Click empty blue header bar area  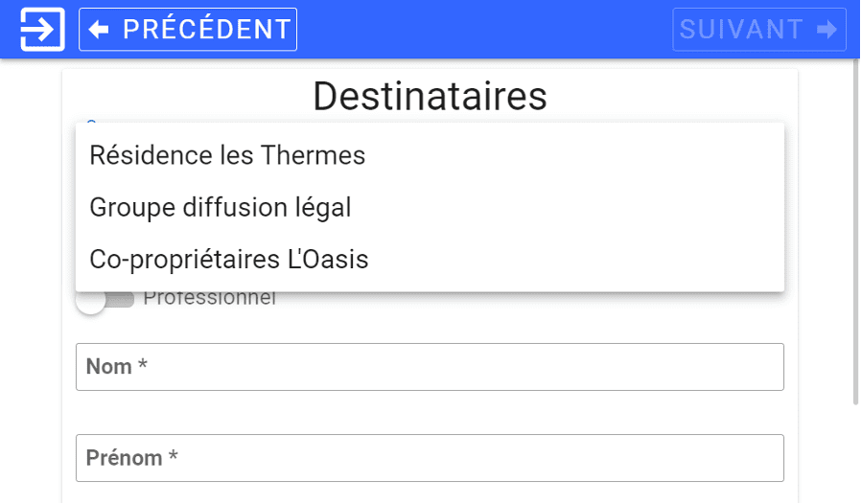pyautogui.click(x=479, y=29)
